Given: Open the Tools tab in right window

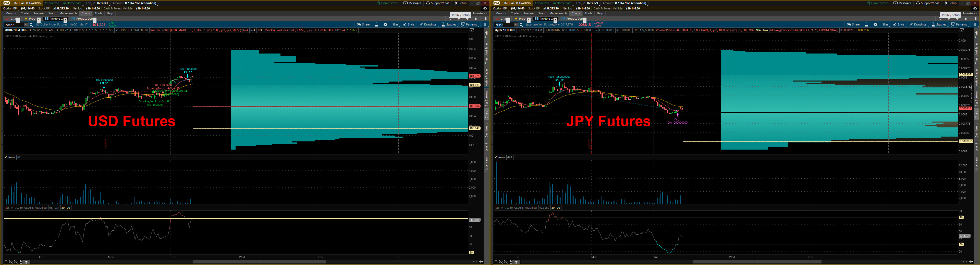Looking at the screenshot, I should pos(589,13).
